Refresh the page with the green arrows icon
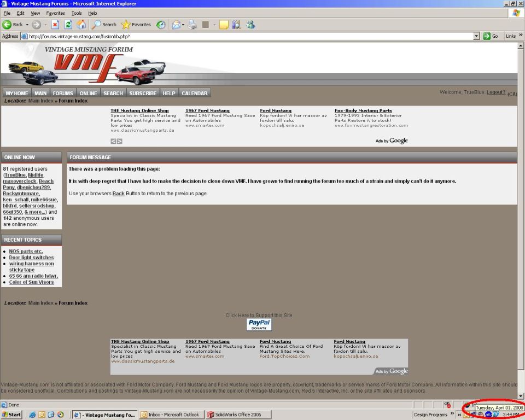This screenshot has height=420, width=525. tap(68, 25)
